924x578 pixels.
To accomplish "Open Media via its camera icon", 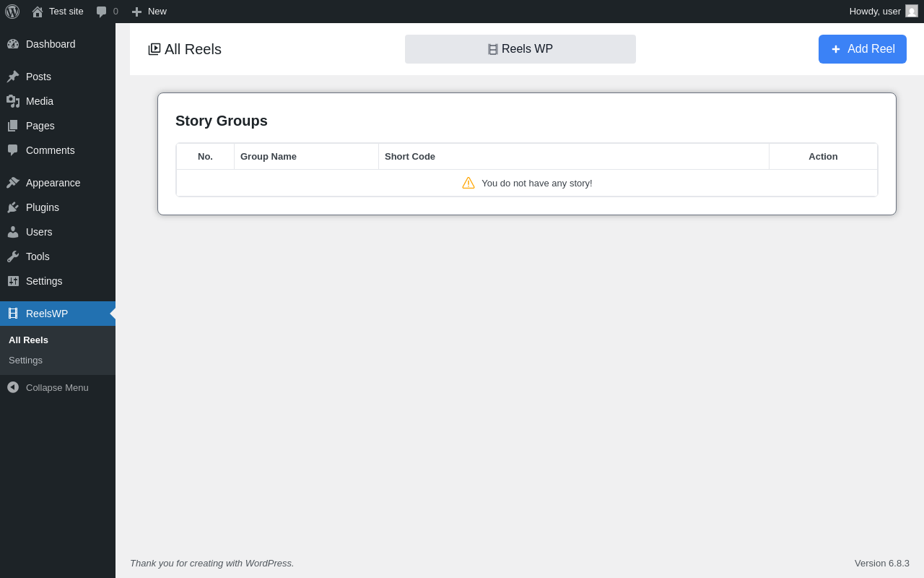I will tap(13, 101).
